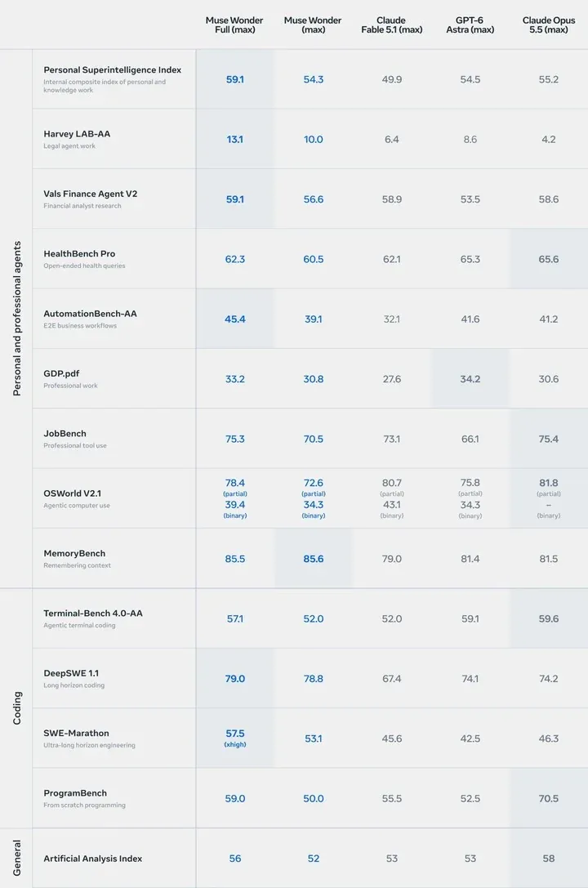Viewport: 588px width, 888px height.
Task: Click the ProgramBench 70.5 highlighted score
Action: tap(548, 798)
